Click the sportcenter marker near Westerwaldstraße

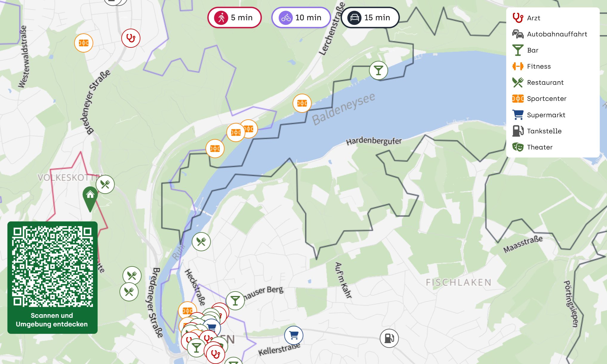click(84, 43)
